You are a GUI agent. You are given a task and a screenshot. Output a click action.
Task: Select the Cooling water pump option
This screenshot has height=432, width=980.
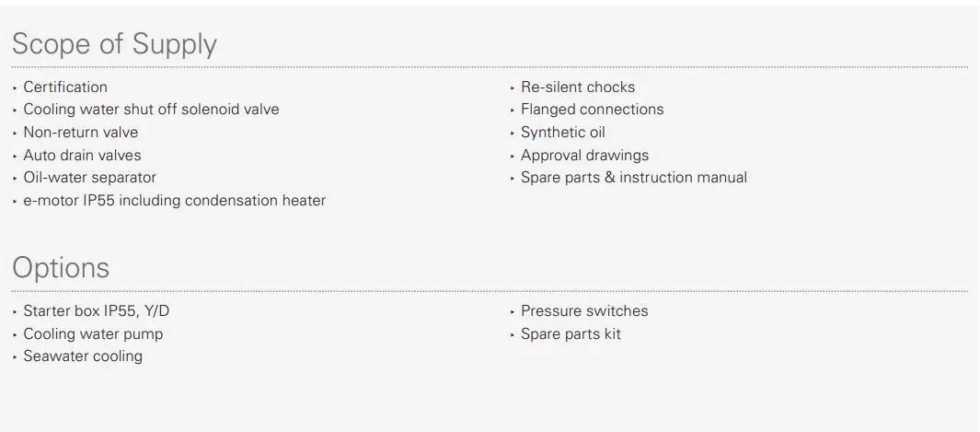coord(93,333)
